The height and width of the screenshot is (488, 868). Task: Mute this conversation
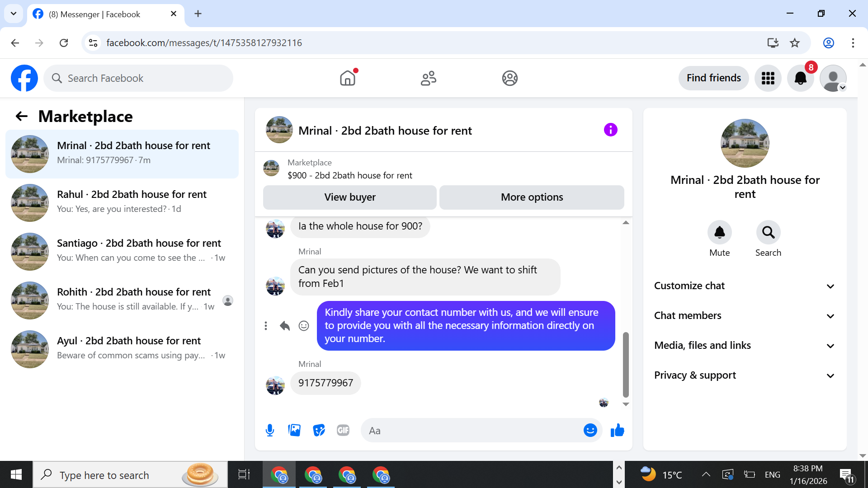(x=719, y=232)
